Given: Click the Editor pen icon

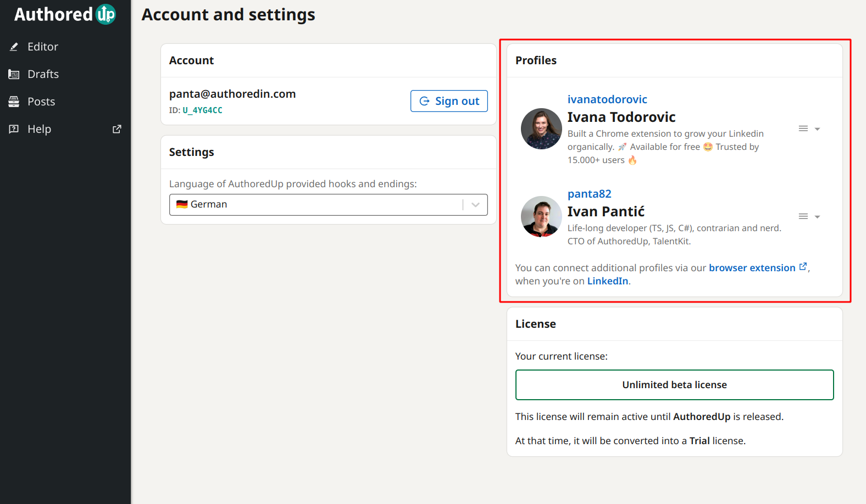Looking at the screenshot, I should [x=14, y=47].
